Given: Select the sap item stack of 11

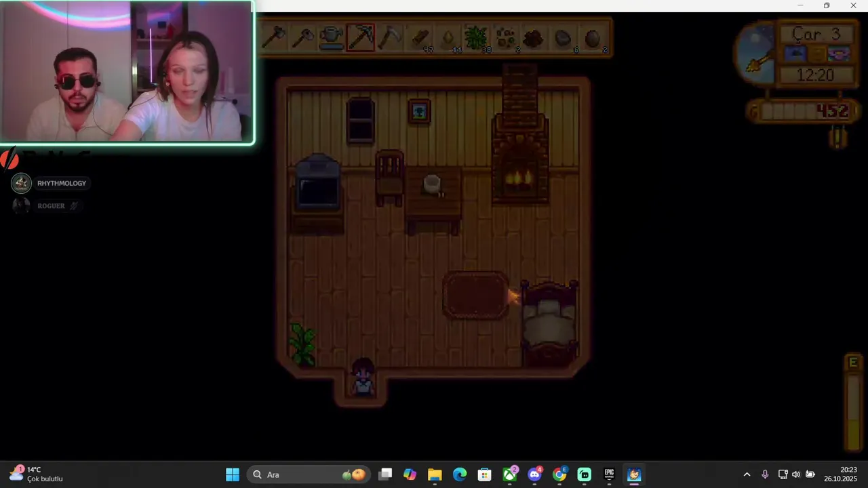Looking at the screenshot, I should (x=448, y=37).
